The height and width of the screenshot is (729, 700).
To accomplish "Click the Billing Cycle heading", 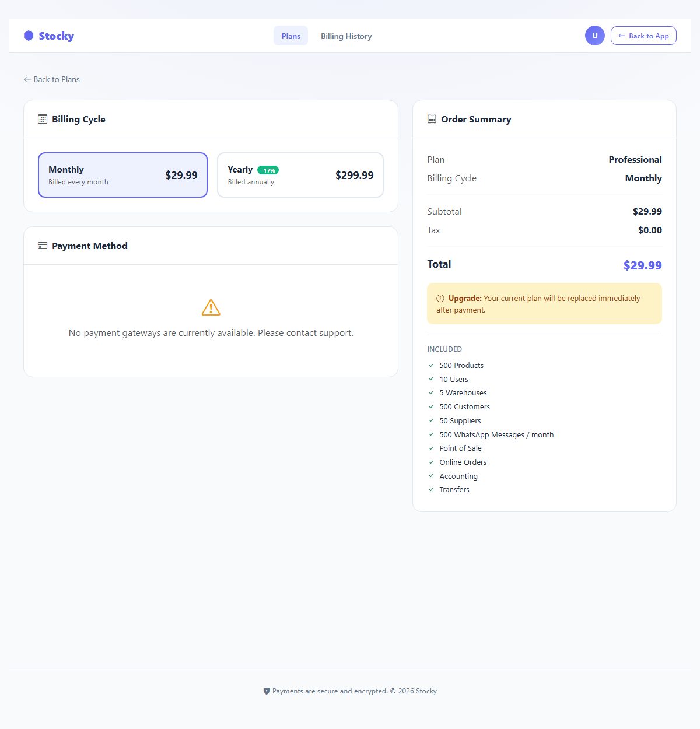I will click(79, 119).
